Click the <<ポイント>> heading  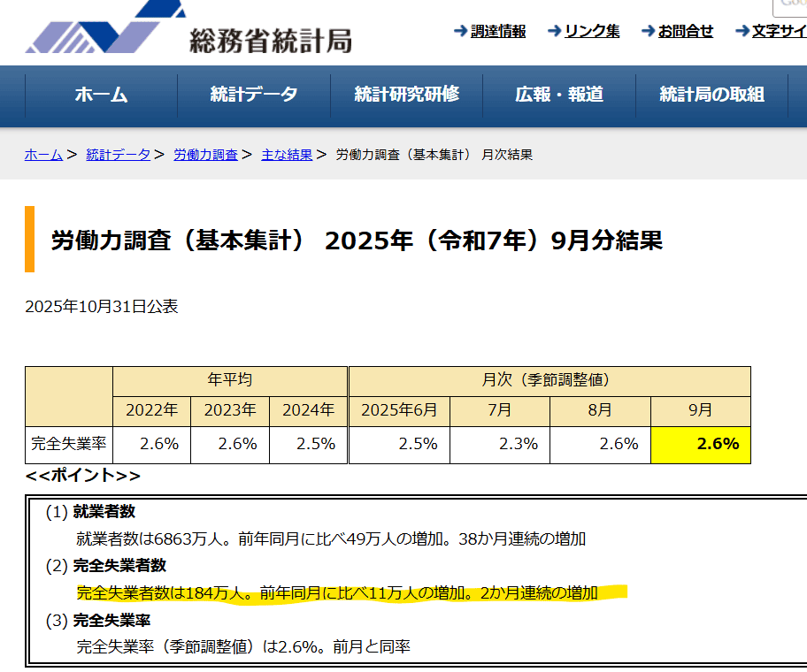(83, 476)
